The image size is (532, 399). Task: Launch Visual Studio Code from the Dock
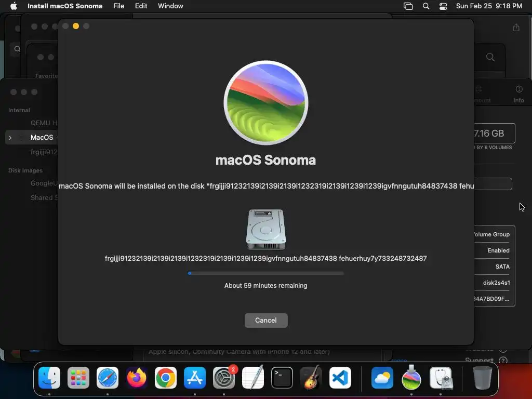(340, 378)
